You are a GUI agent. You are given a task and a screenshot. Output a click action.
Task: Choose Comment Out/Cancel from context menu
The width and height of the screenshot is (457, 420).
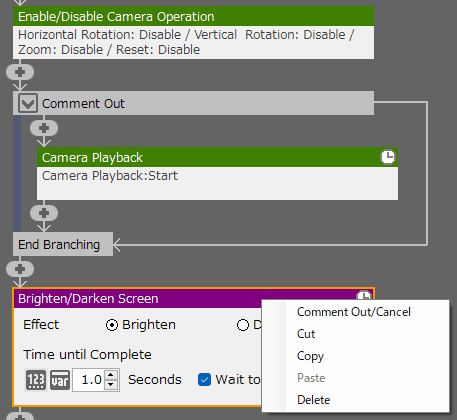tap(354, 312)
